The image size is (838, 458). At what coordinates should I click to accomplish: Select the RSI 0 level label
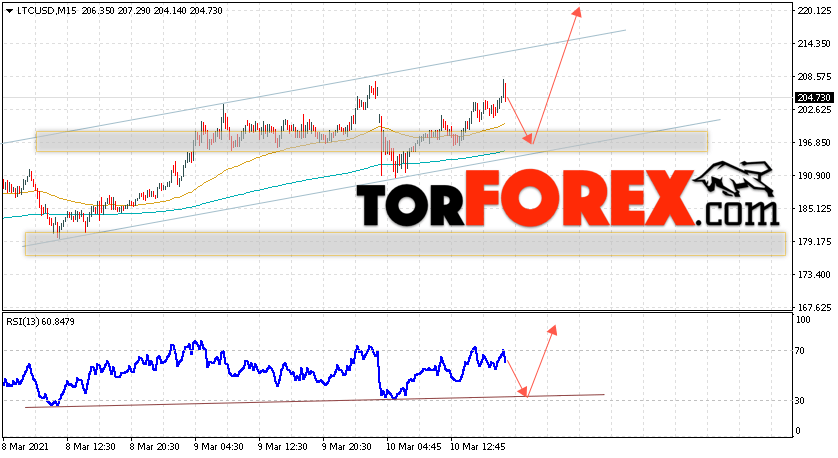[x=798, y=431]
